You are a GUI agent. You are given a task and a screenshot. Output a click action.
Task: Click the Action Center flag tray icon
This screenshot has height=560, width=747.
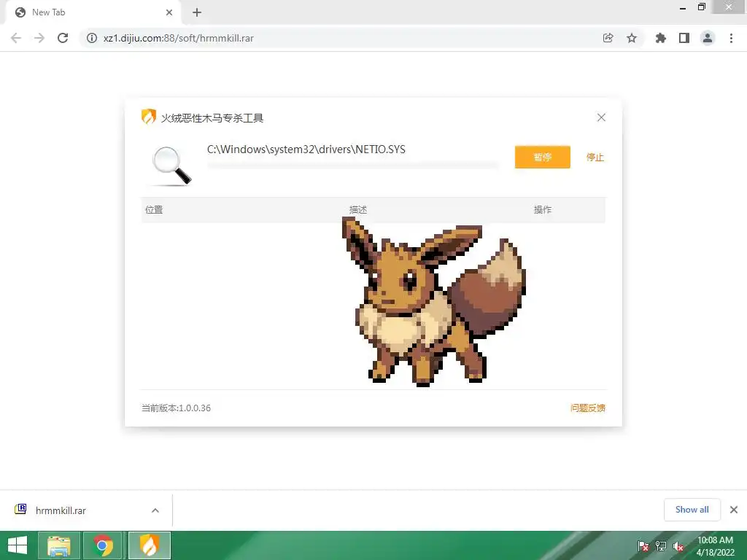pos(643,545)
